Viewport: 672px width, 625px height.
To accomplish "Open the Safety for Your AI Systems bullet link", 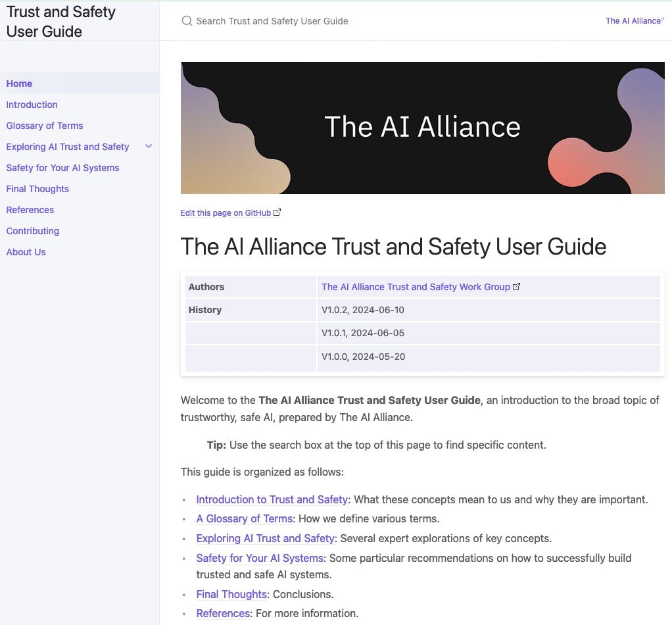I will click(x=259, y=558).
